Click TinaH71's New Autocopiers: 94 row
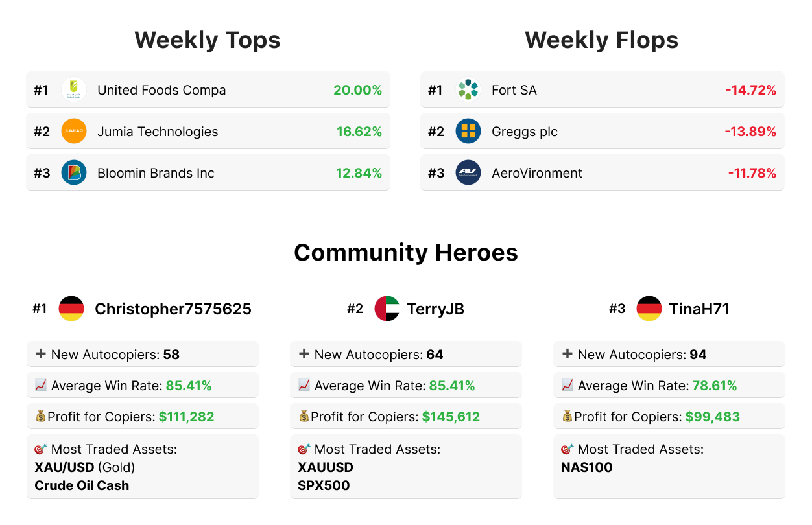The height and width of the screenshot is (525, 812). point(669,355)
